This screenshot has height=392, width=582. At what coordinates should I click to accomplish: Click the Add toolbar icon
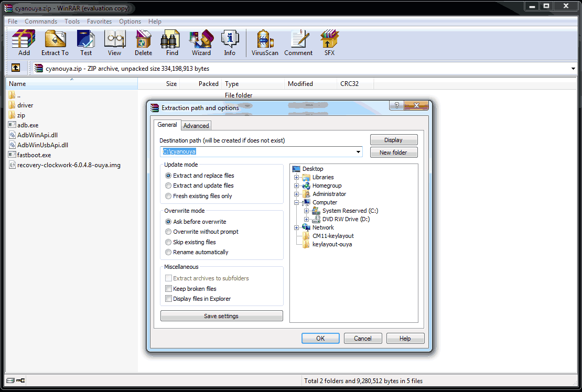pos(24,42)
